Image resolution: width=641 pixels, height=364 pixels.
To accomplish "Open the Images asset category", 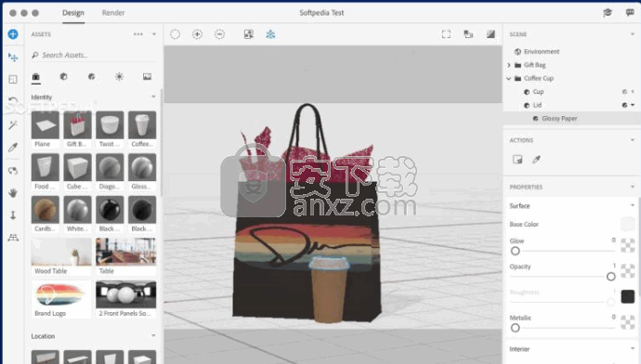I will pos(147,76).
